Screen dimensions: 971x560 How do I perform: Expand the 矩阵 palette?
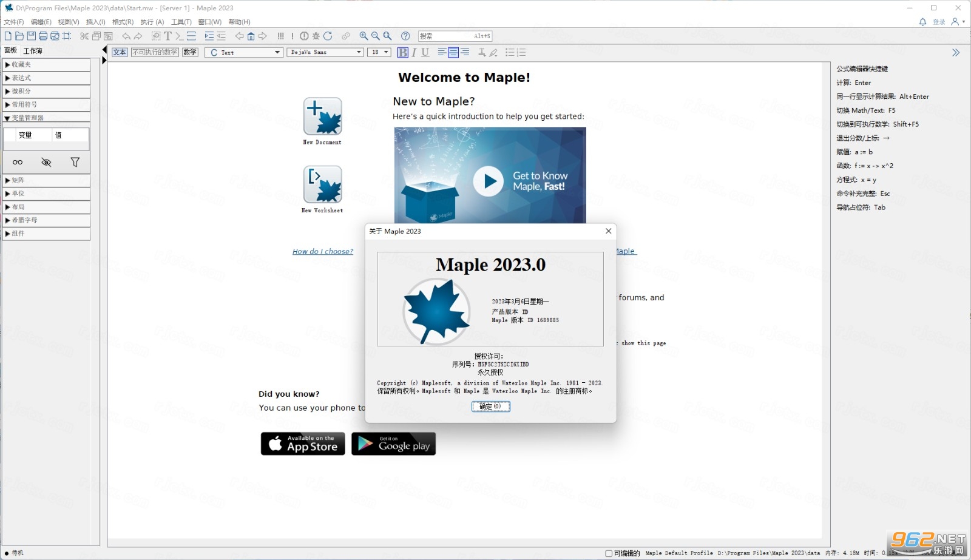click(47, 180)
